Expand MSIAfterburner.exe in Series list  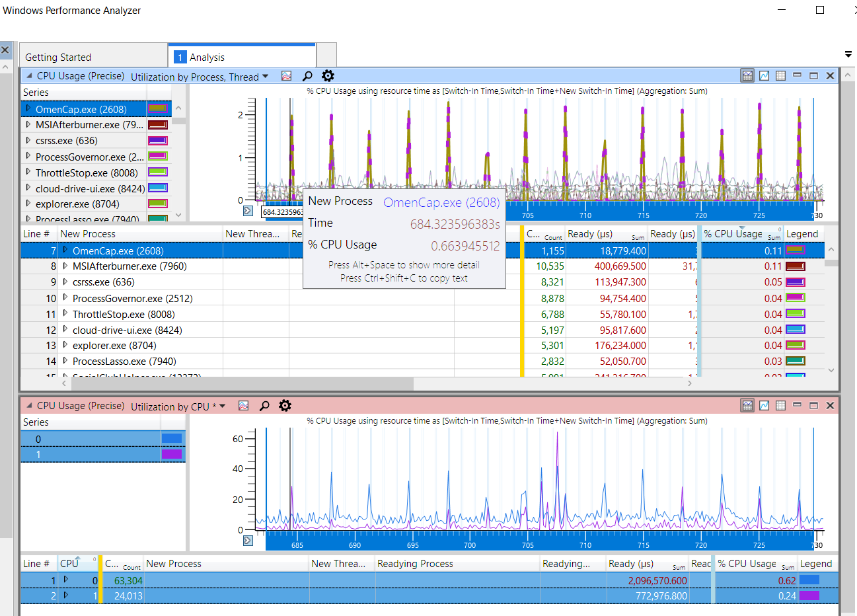click(x=28, y=124)
